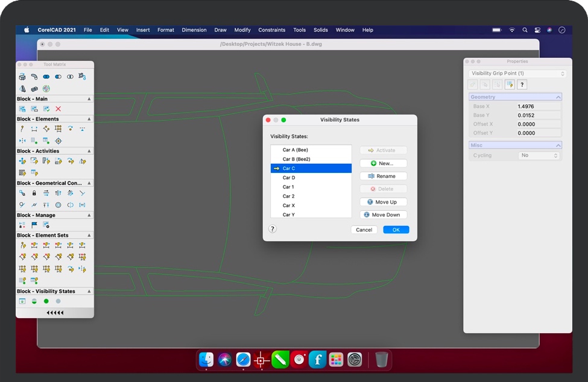The width and height of the screenshot is (588, 382).
Task: Click the Base X value field
Action: [539, 107]
